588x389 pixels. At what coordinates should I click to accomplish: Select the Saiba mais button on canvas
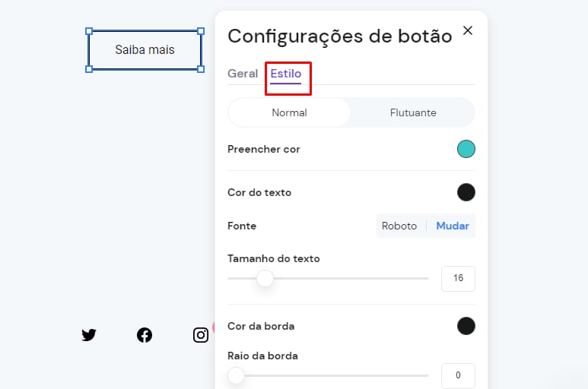click(x=145, y=50)
